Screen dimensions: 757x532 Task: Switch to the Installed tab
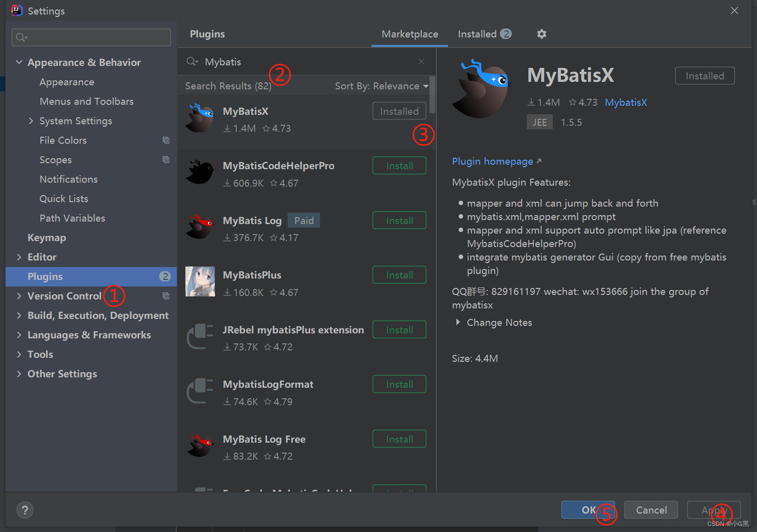click(x=484, y=34)
